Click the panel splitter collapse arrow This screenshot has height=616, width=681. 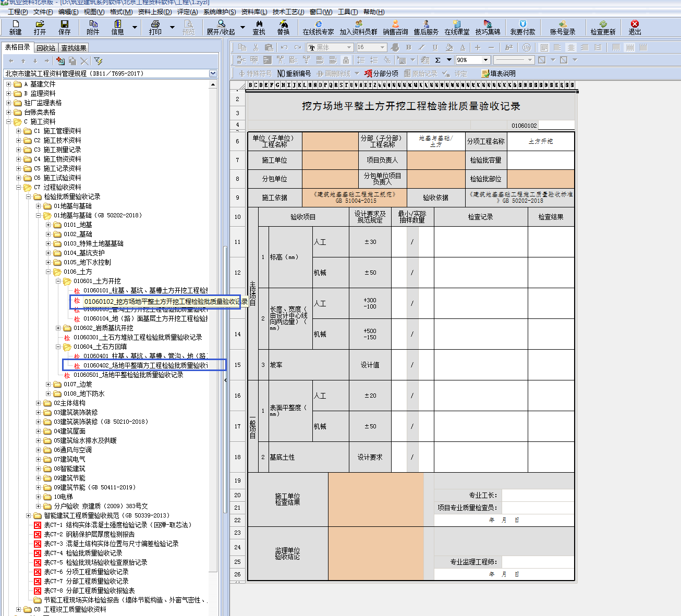click(x=225, y=380)
